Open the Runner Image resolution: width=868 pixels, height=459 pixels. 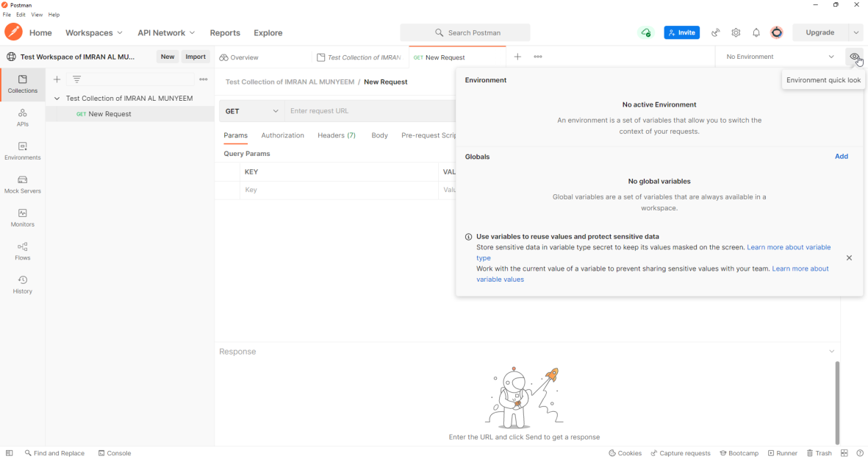coord(782,453)
